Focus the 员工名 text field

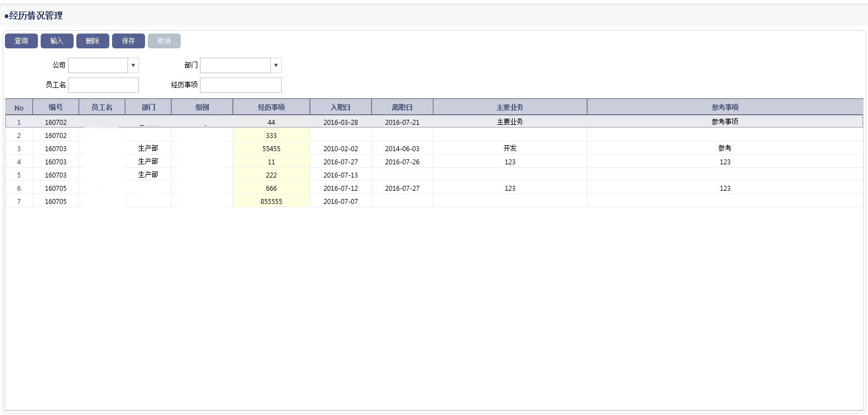tap(103, 85)
